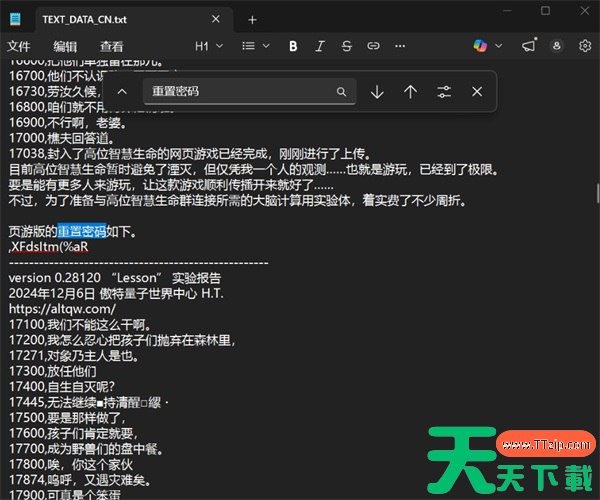Click line 17400,自生自灭呢?
This screenshot has height=500, width=600.
coord(62,387)
